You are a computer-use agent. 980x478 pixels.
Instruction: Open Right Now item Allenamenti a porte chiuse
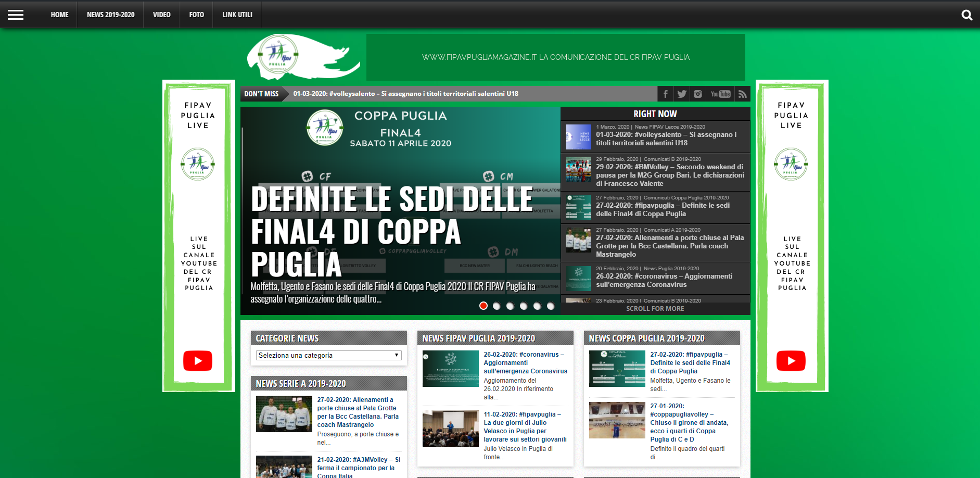click(670, 246)
